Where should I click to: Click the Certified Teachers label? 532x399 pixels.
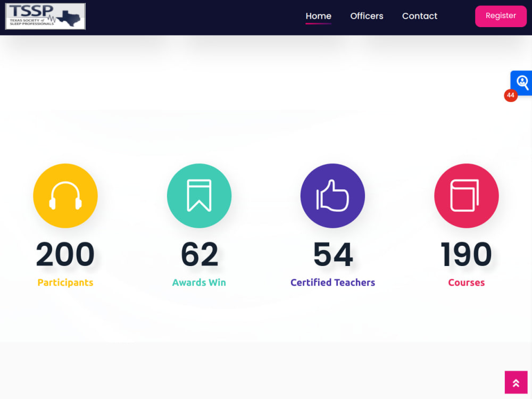333,282
